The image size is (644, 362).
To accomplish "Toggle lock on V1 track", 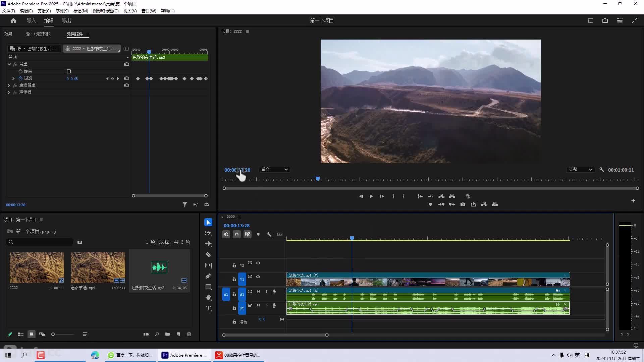I will tap(234, 279).
